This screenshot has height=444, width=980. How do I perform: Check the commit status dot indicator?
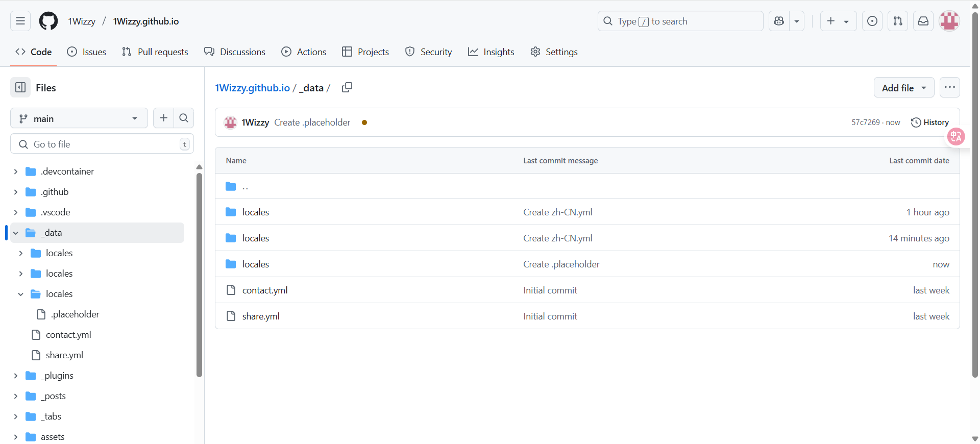coord(364,122)
